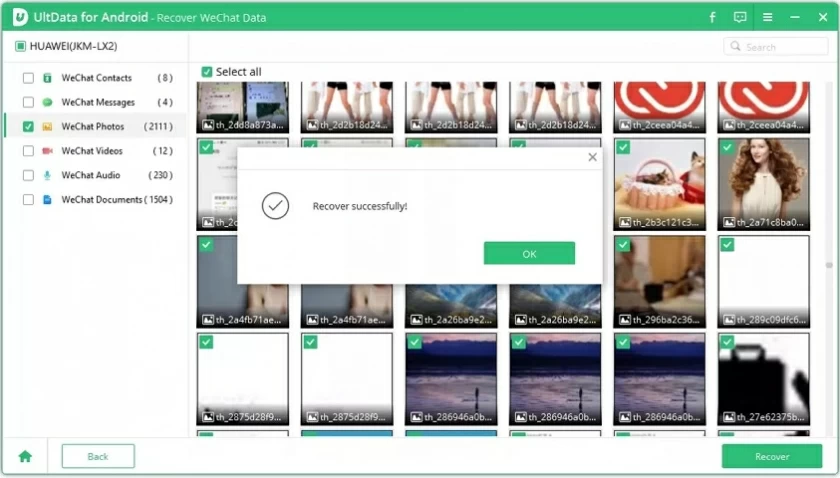
Task: Click the feedback chat icon in title bar
Action: pos(740,17)
